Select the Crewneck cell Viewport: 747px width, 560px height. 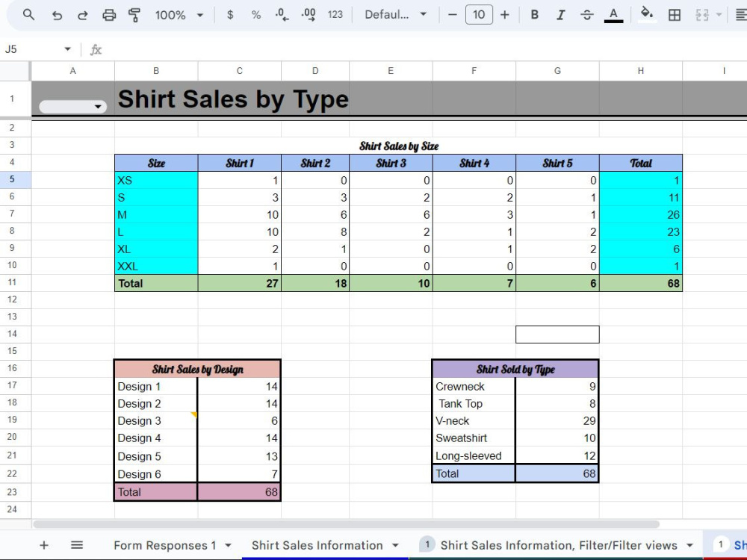coord(474,386)
